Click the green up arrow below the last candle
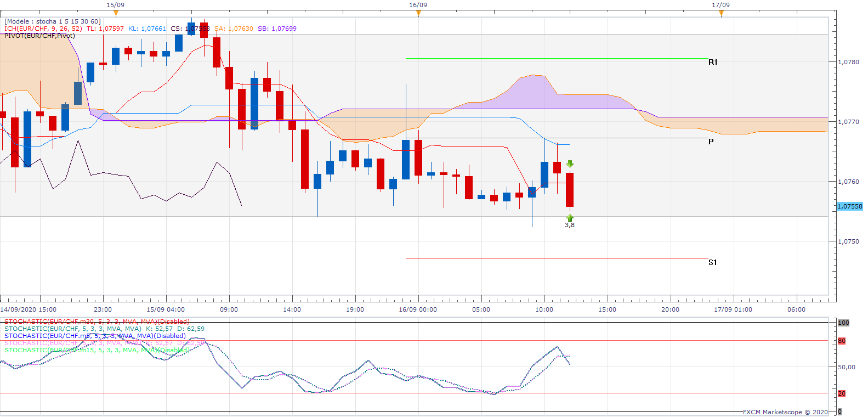The width and height of the screenshot is (868, 417). 570,218
